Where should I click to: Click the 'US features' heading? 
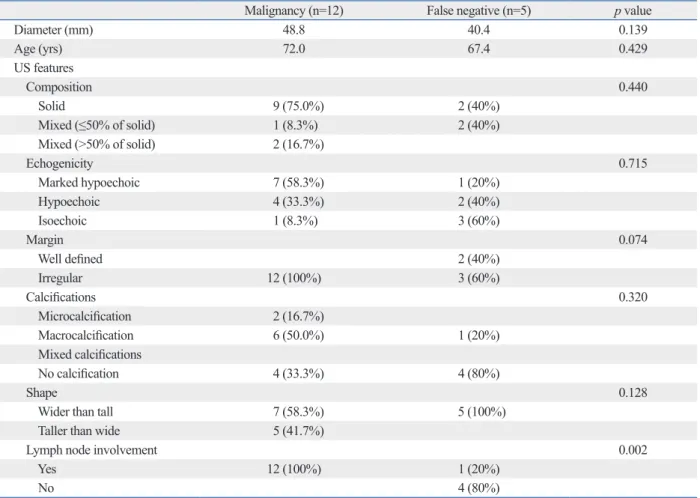44,68
